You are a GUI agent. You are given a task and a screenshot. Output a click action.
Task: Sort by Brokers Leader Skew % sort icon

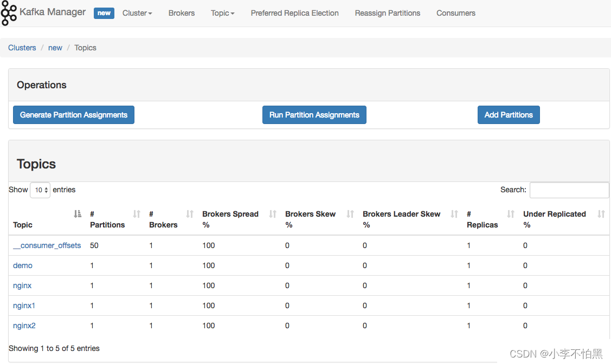pos(454,214)
